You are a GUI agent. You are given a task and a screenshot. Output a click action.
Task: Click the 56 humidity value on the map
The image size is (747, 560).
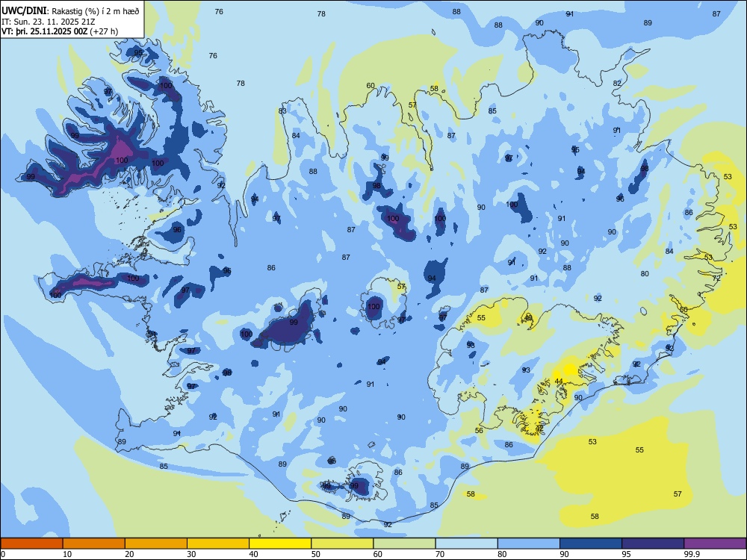[479, 431]
